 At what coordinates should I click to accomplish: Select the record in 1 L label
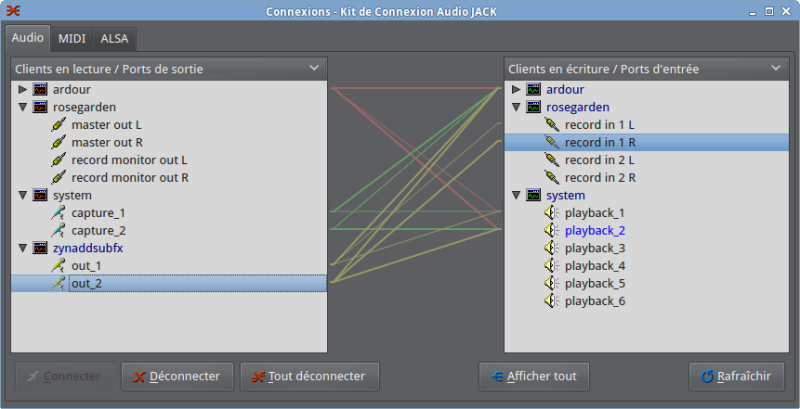point(599,125)
